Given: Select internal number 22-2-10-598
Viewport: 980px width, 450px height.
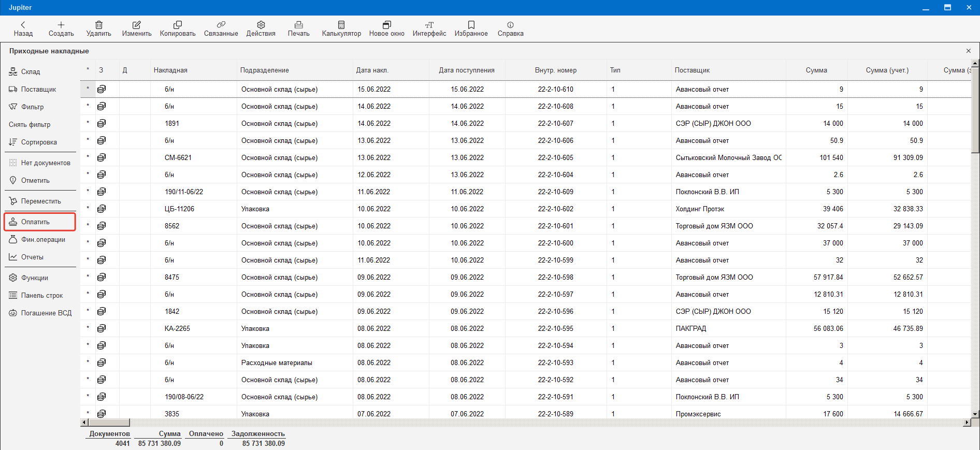Looking at the screenshot, I should click(x=556, y=277).
